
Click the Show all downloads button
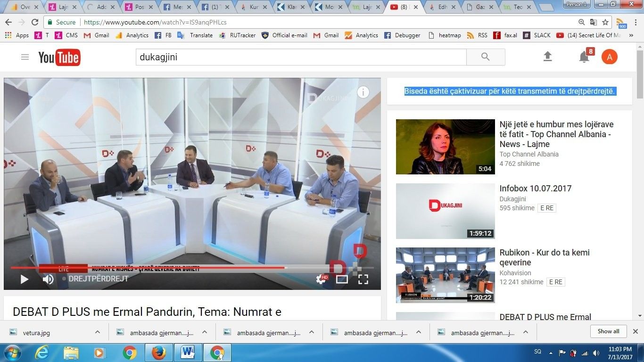pos(608,331)
